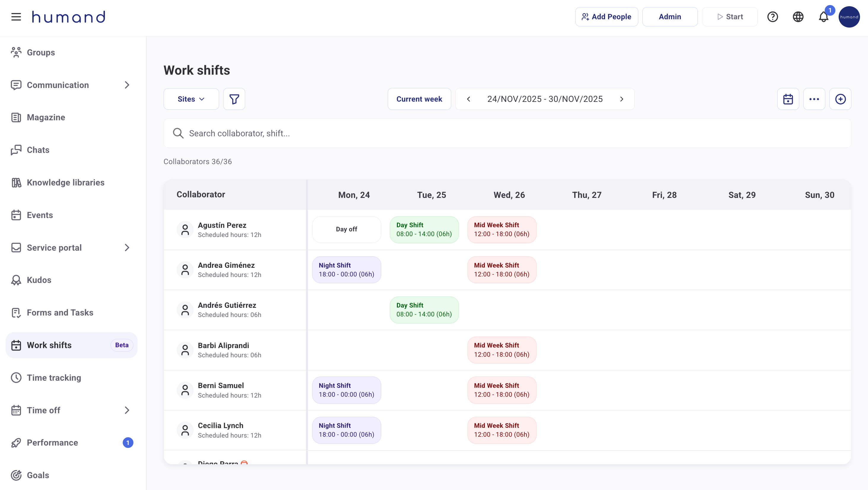Click the Current week button
This screenshot has width=868, height=490.
tap(419, 99)
